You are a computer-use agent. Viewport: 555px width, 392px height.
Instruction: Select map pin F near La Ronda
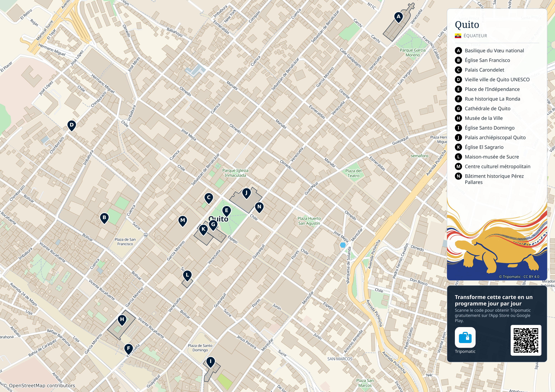coord(129,349)
